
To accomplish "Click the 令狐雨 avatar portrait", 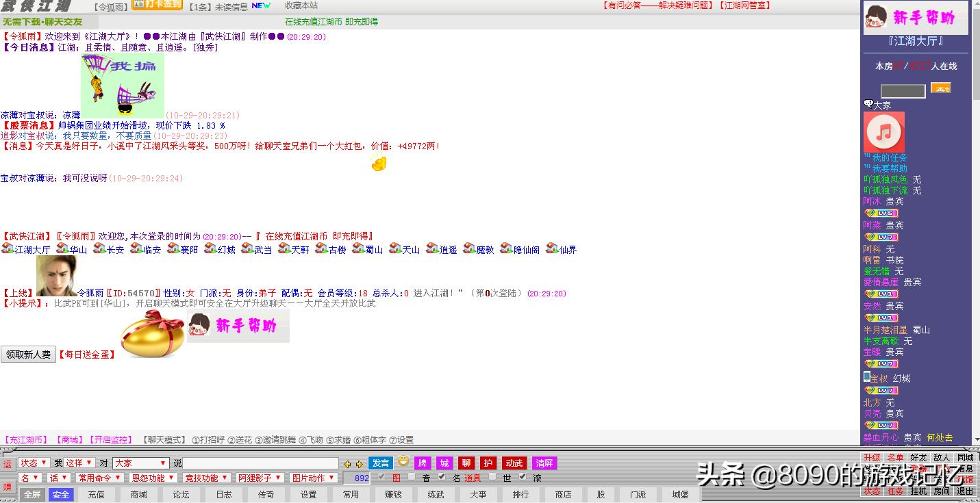I will point(56,276).
